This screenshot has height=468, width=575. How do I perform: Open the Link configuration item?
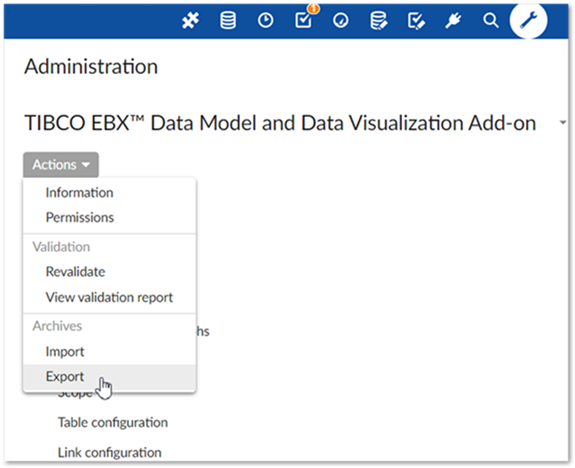click(x=109, y=453)
